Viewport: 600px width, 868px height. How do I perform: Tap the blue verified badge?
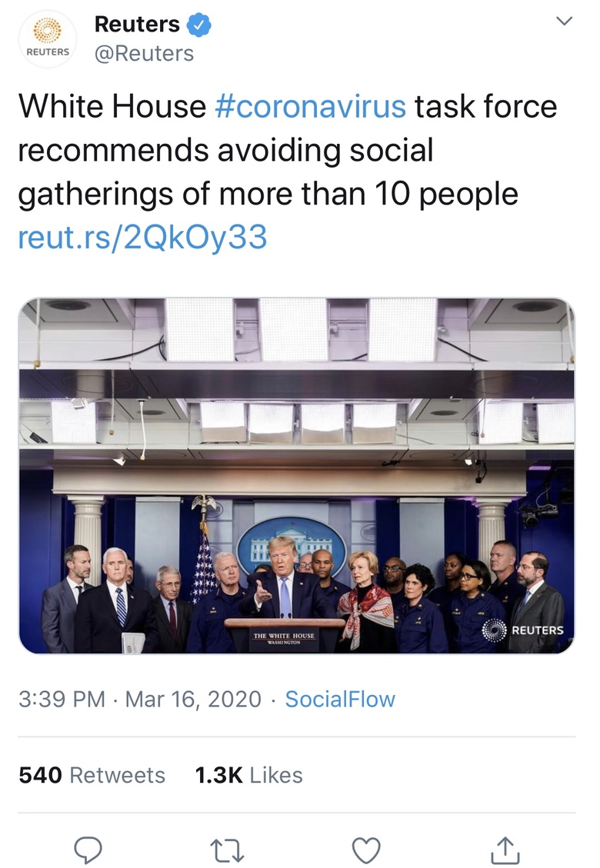199,25
